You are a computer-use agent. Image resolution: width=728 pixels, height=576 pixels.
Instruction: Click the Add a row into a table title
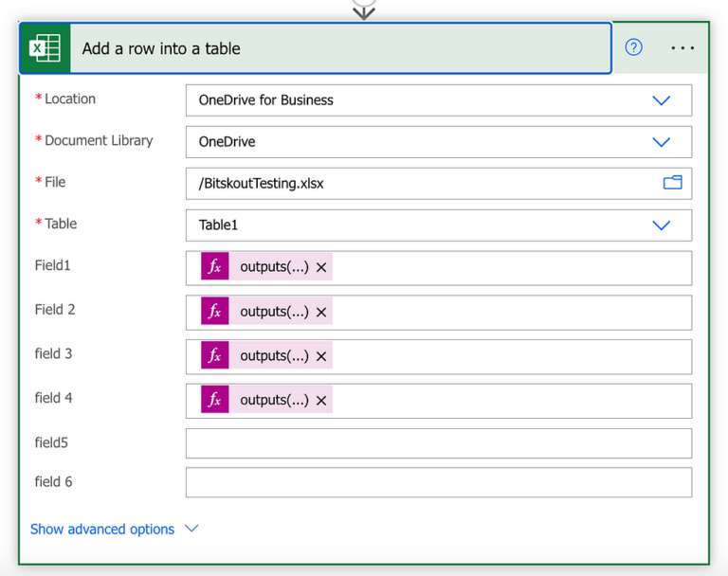click(161, 48)
